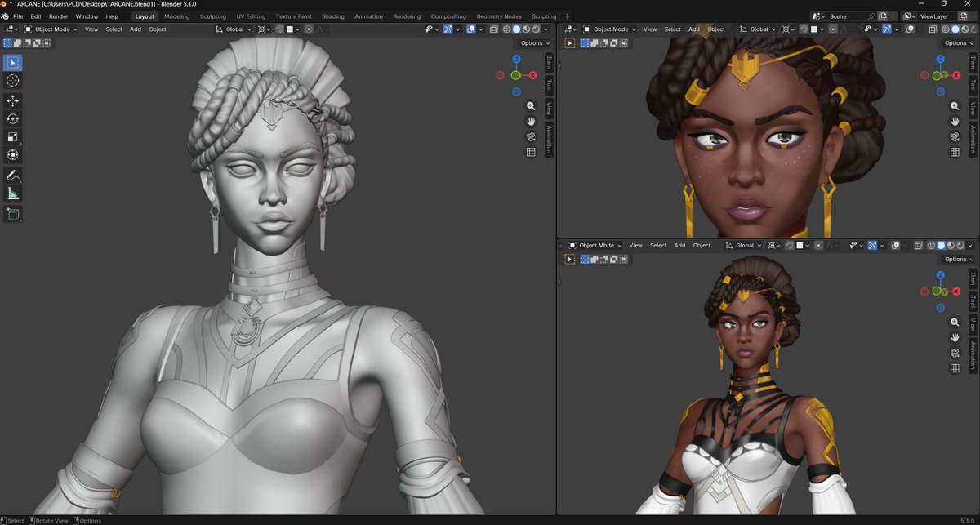
Task: Open Options dropdown in bottom-right viewport
Action: (x=958, y=259)
